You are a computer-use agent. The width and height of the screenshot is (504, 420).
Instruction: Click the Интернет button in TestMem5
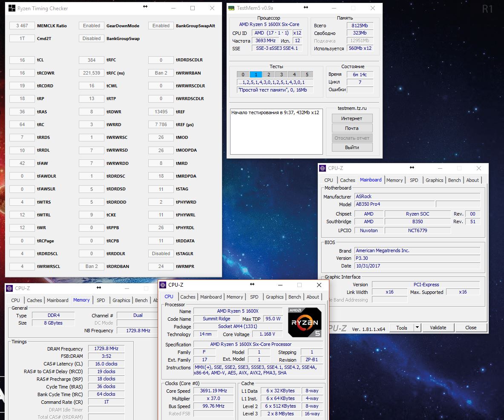pos(352,118)
